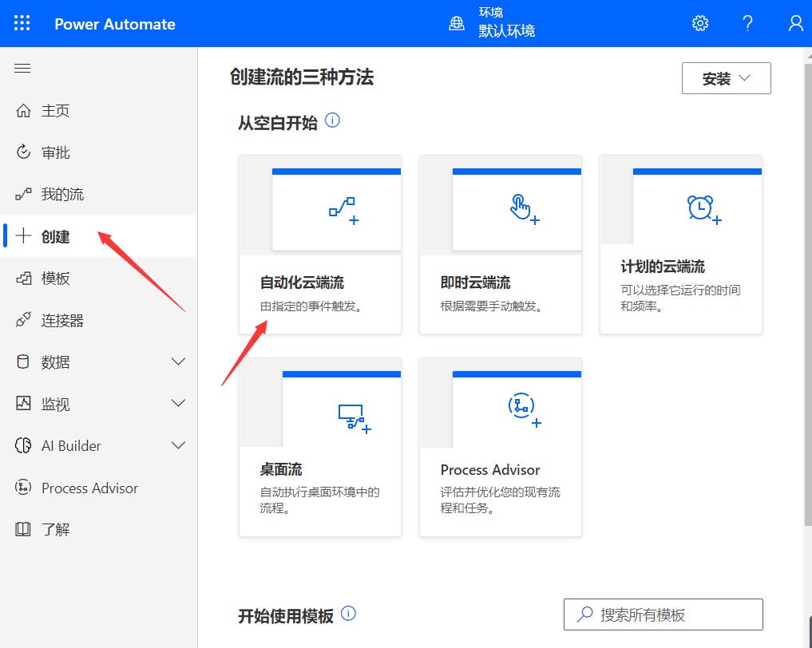Click the templates icon beside 模板

23,278
